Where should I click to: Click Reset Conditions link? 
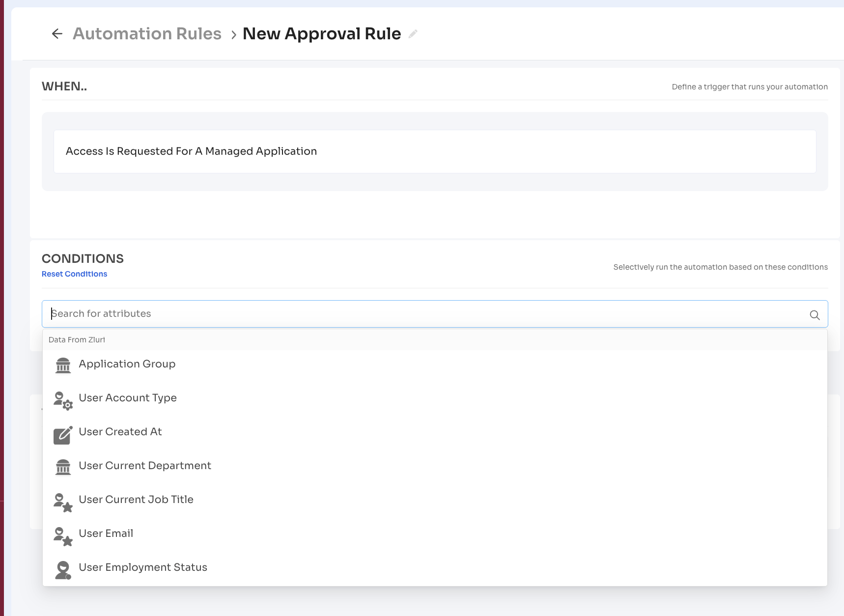[x=74, y=274]
